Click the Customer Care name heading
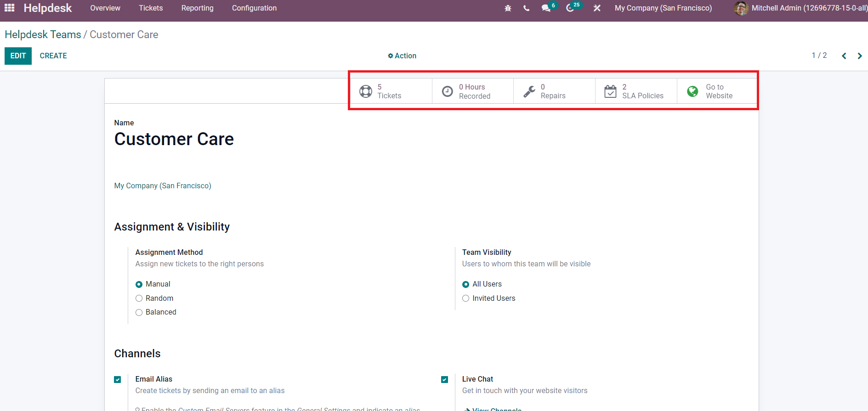Screen dimensions: 868x411 point(174,139)
